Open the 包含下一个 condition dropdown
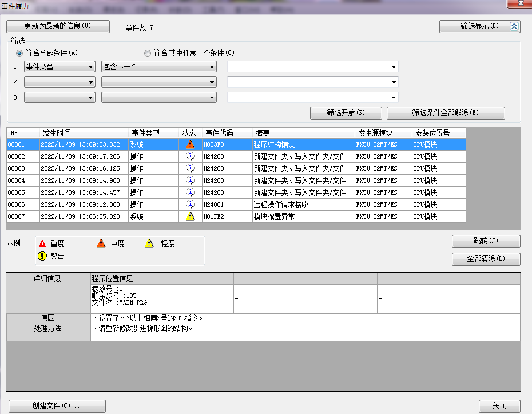This screenshot has width=532, height=414. click(x=158, y=66)
